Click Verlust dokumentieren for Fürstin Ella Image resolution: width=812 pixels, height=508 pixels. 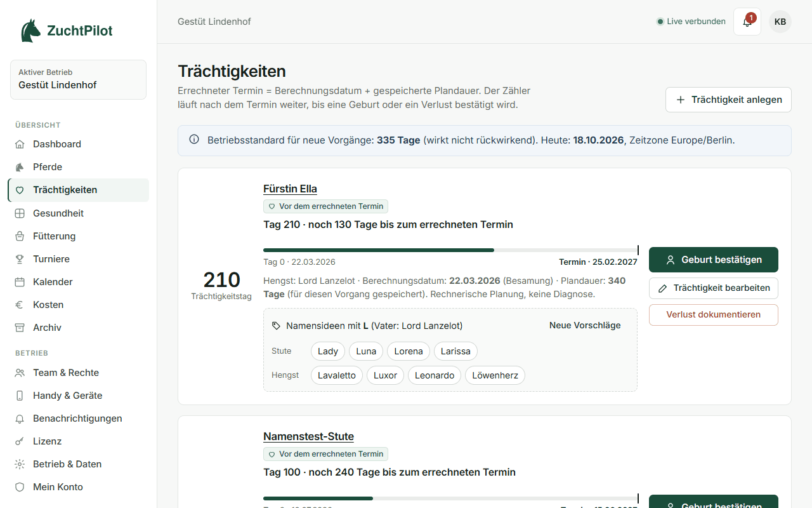click(714, 315)
